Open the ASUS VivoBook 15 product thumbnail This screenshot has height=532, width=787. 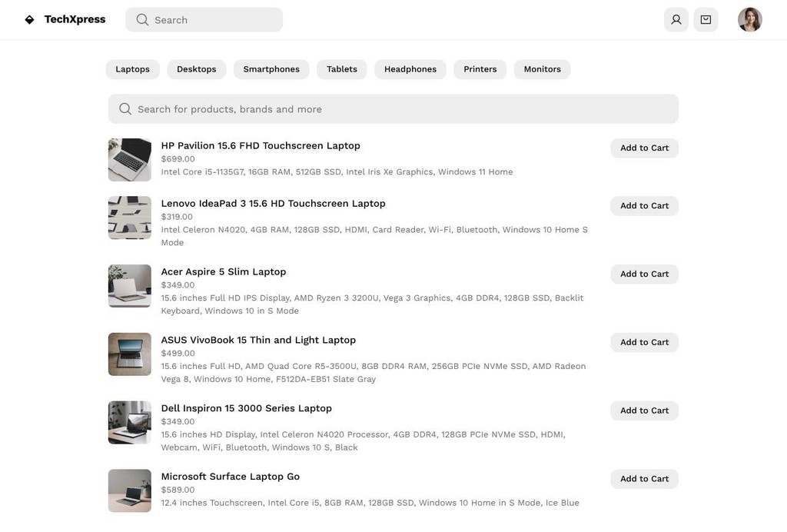coord(129,354)
